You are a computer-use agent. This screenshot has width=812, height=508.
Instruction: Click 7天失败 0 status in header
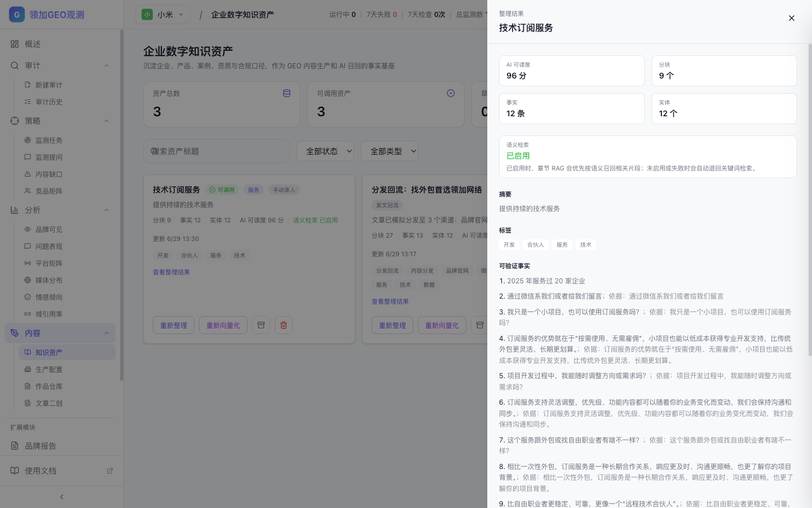[x=382, y=15]
